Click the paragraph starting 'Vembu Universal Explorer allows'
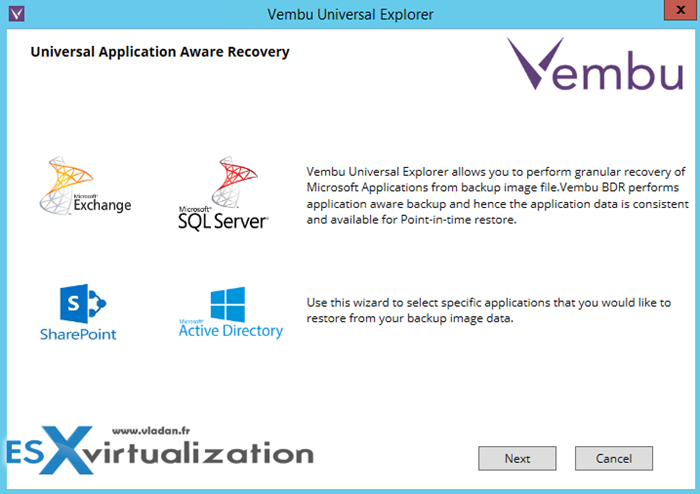This screenshot has height=494, width=700. point(497,195)
